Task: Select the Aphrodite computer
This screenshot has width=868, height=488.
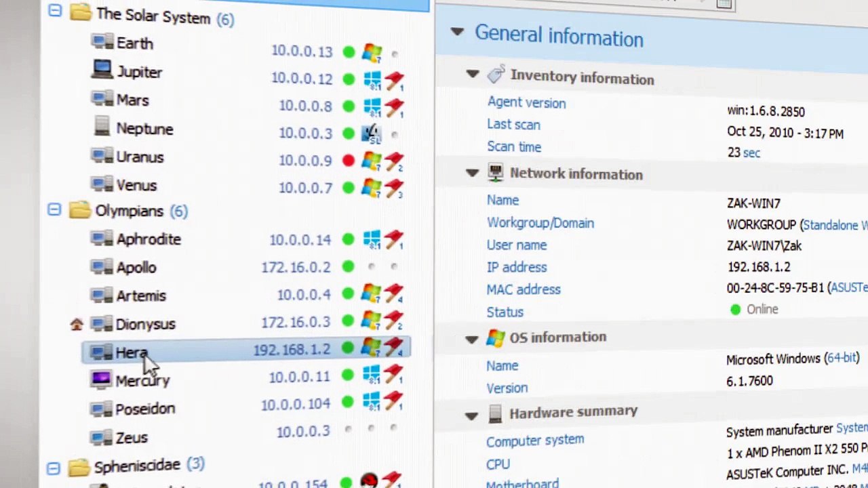Action: click(x=149, y=239)
